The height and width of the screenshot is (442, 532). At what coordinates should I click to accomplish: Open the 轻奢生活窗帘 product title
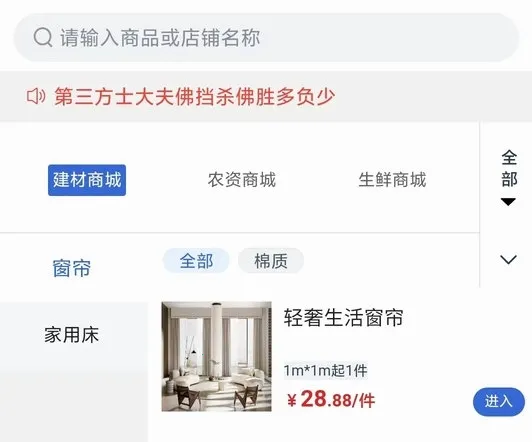(x=343, y=318)
